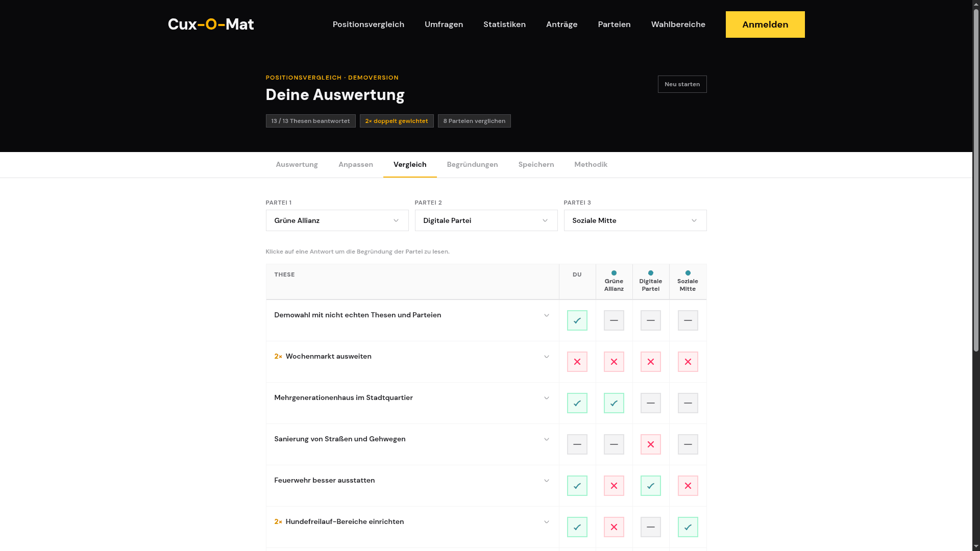The height and width of the screenshot is (551, 980).
Task: Open Parteien in the top navigation
Action: (x=614, y=24)
